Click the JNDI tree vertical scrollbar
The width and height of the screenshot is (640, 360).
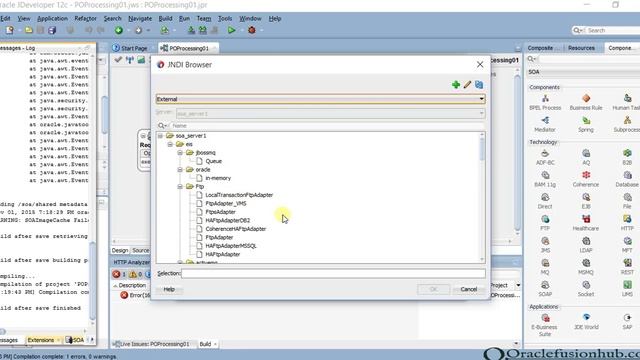click(482, 197)
